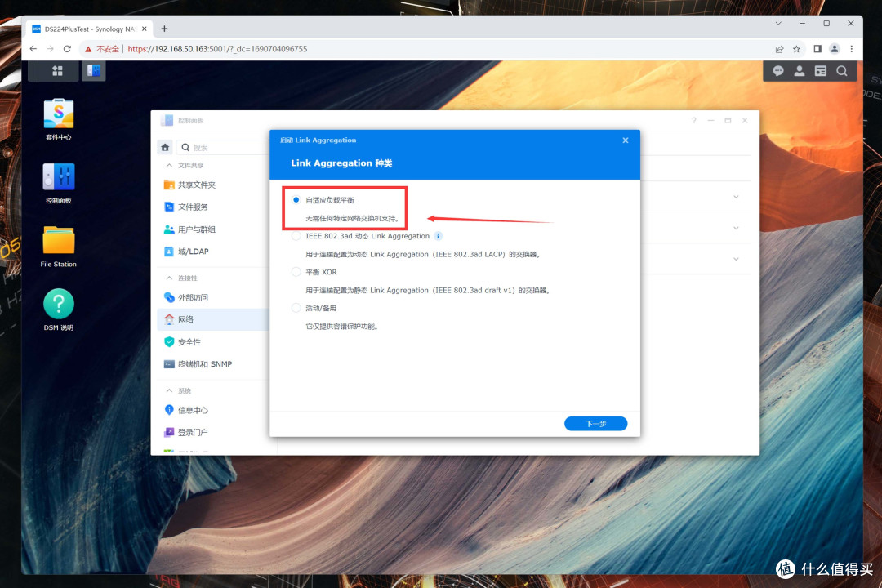The height and width of the screenshot is (588, 882).
Task: Open the widgets panel icon
Action: click(x=820, y=71)
